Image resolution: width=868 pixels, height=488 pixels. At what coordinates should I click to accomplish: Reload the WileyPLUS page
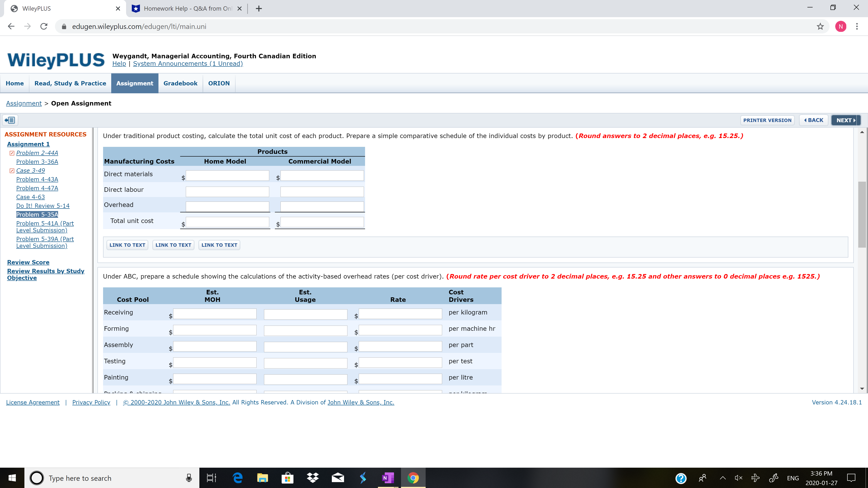44,26
